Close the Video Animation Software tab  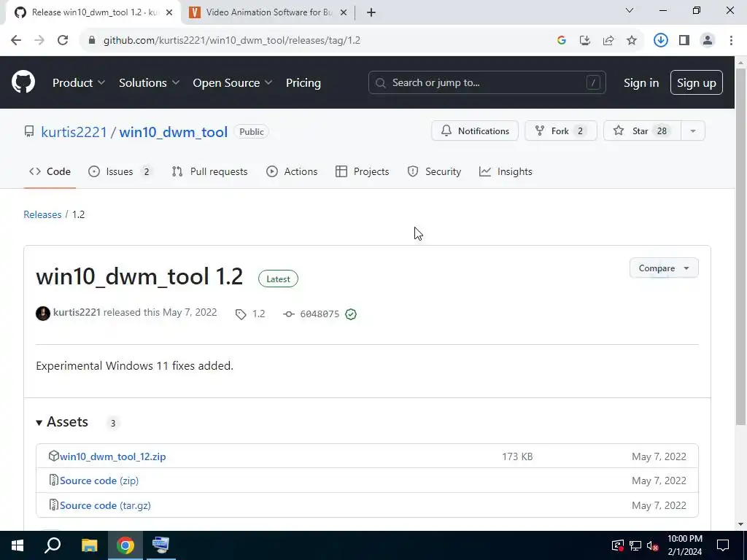click(344, 12)
